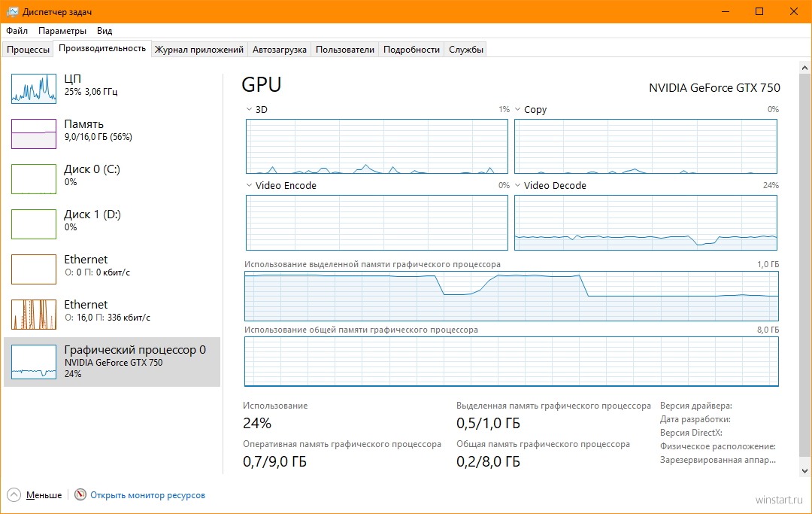Open the Пользователи tab

click(345, 49)
